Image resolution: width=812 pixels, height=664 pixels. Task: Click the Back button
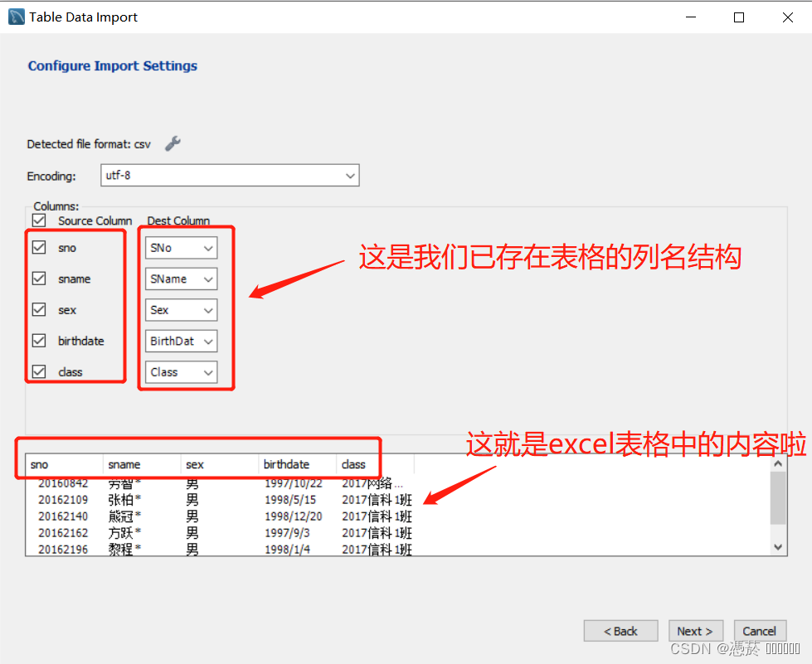coord(620,630)
